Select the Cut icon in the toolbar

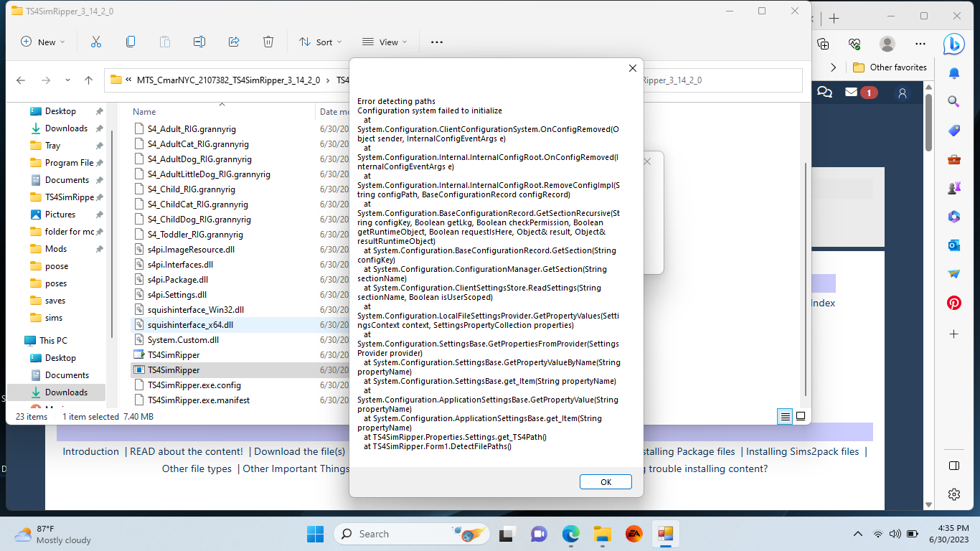tap(96, 42)
